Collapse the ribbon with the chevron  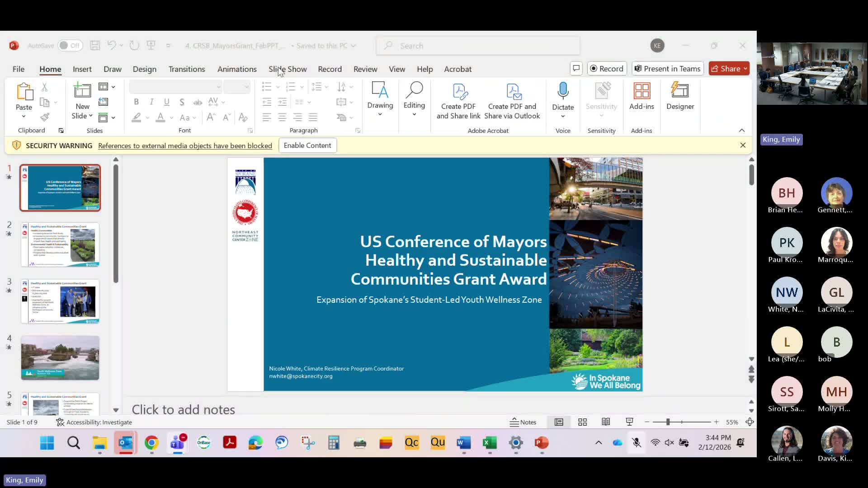[742, 130]
